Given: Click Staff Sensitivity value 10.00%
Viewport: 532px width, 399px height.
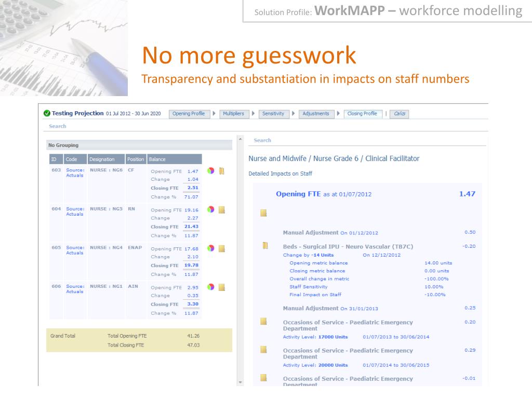Looking at the screenshot, I should (x=434, y=287).
